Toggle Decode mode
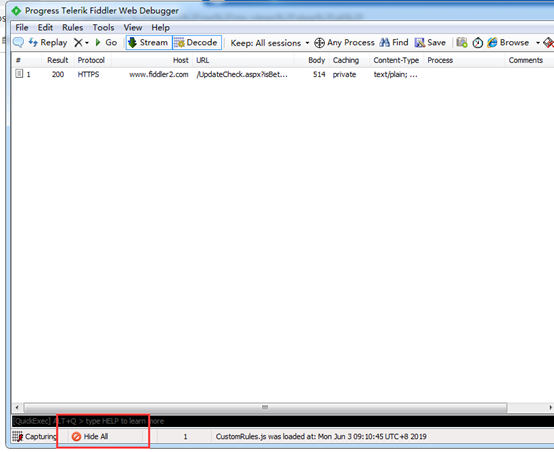 pyautogui.click(x=197, y=43)
